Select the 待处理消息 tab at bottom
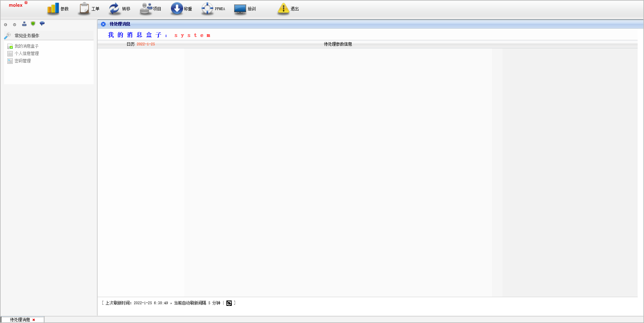 click(x=20, y=320)
